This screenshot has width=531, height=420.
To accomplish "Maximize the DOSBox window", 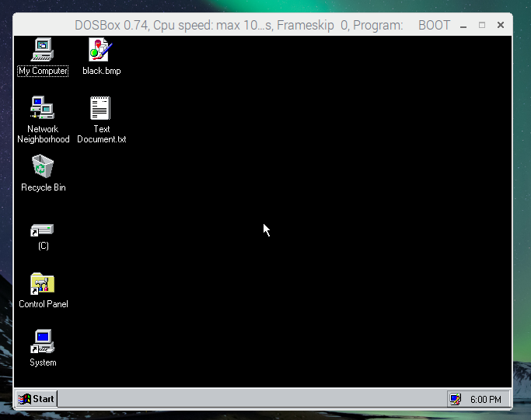I will tap(482, 25).
